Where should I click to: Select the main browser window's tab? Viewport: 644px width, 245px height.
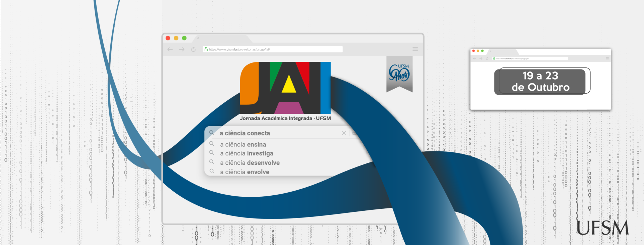tap(221, 38)
